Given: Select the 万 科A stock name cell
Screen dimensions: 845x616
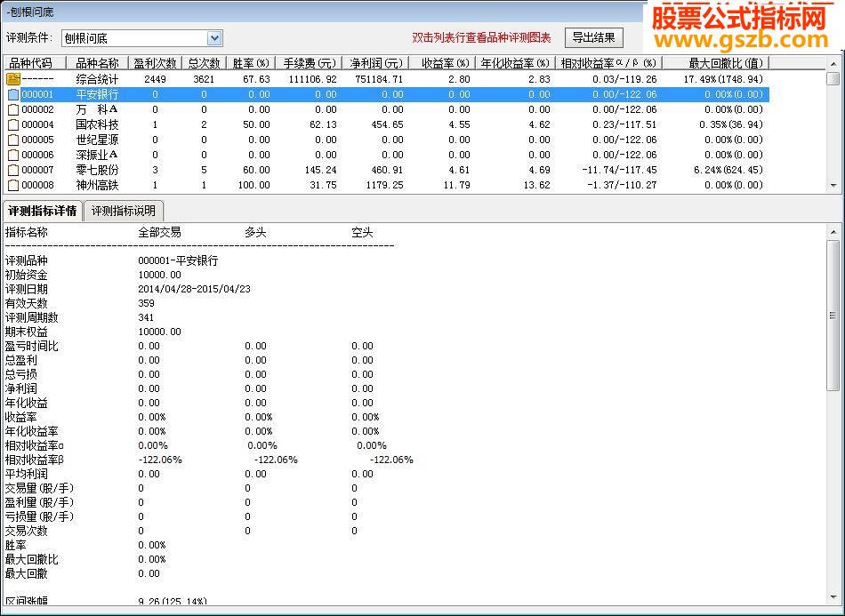Looking at the screenshot, I should pyautogui.click(x=97, y=109).
